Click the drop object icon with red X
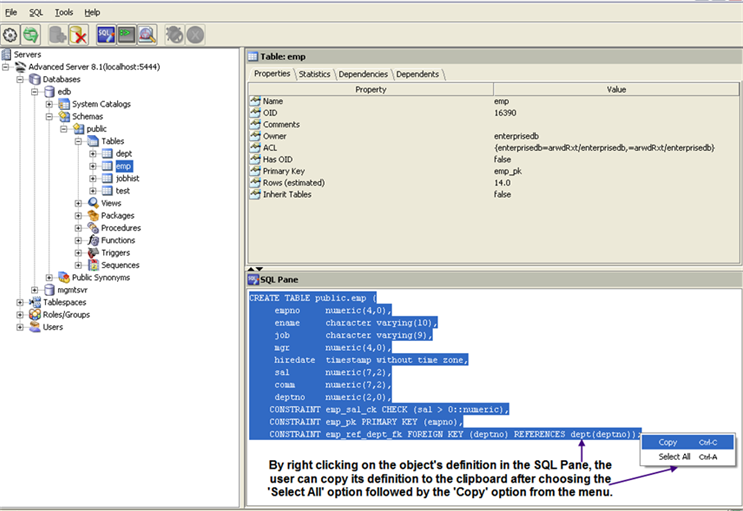Screen dimensions: 743x511 tap(79, 34)
